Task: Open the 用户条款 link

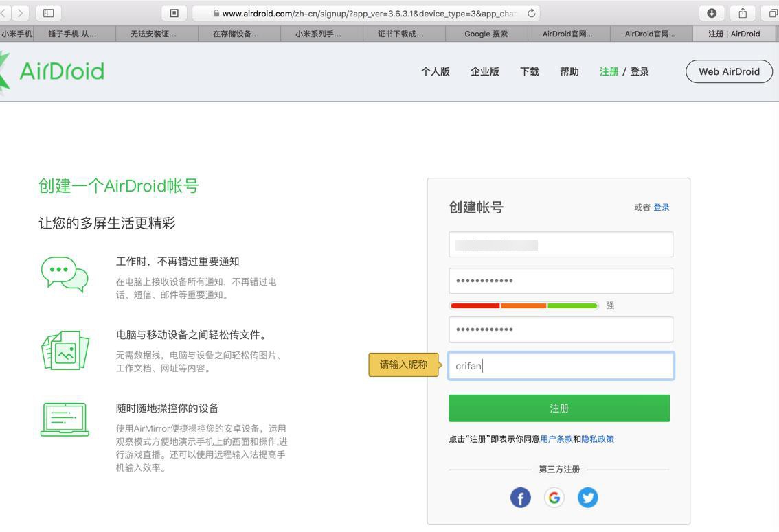Action: (556, 439)
